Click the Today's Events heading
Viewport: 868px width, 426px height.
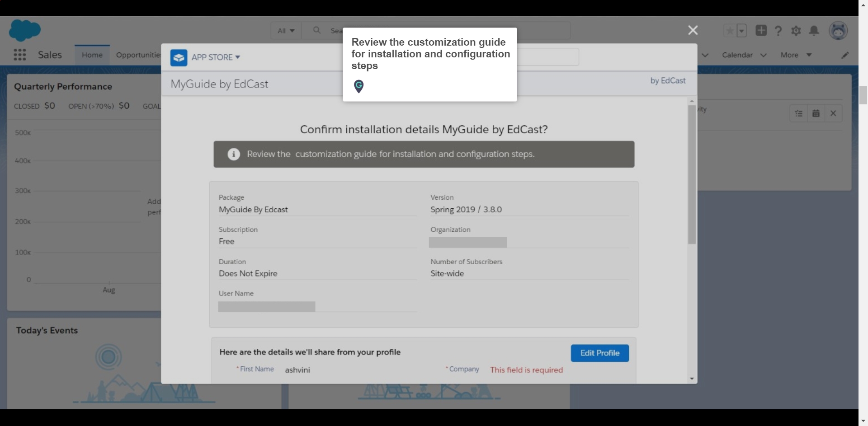coord(47,330)
